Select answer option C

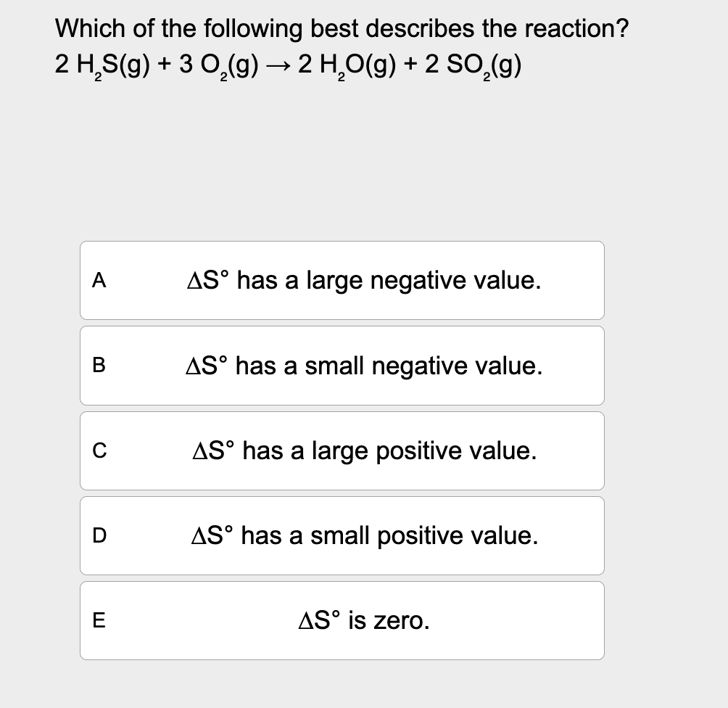click(x=342, y=450)
